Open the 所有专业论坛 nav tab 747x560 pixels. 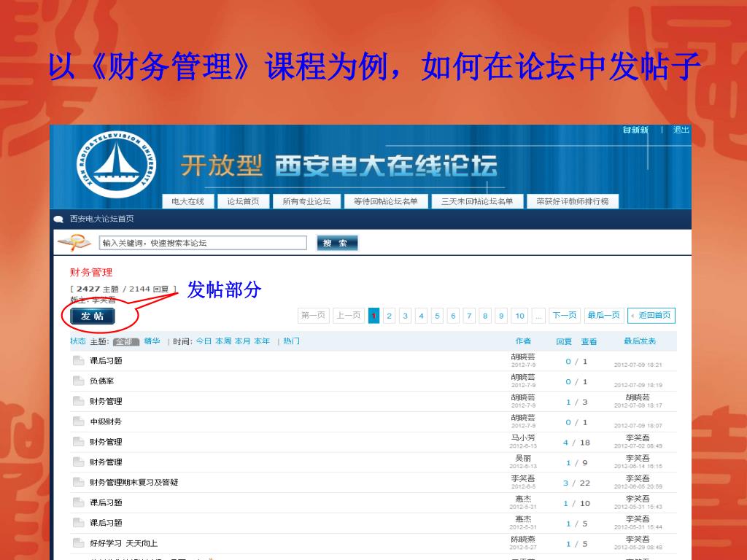(306, 201)
